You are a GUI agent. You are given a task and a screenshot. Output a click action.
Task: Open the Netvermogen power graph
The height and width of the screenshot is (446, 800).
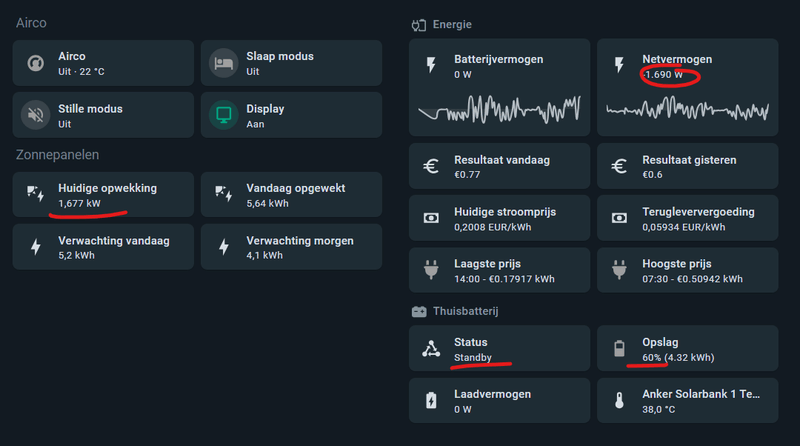687,109
